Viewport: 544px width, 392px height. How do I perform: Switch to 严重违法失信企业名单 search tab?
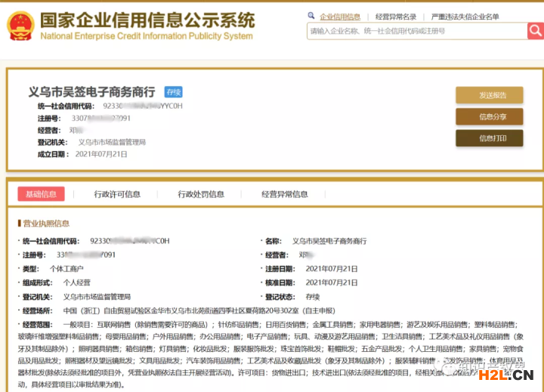(465, 16)
